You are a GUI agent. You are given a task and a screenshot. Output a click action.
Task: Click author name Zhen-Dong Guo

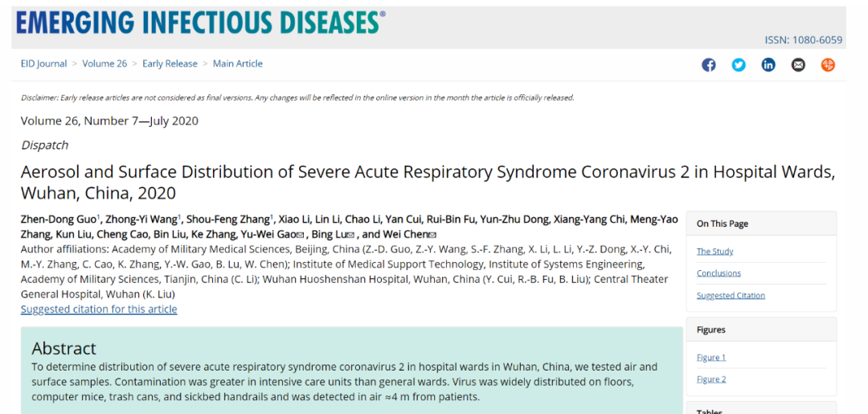click(x=59, y=219)
